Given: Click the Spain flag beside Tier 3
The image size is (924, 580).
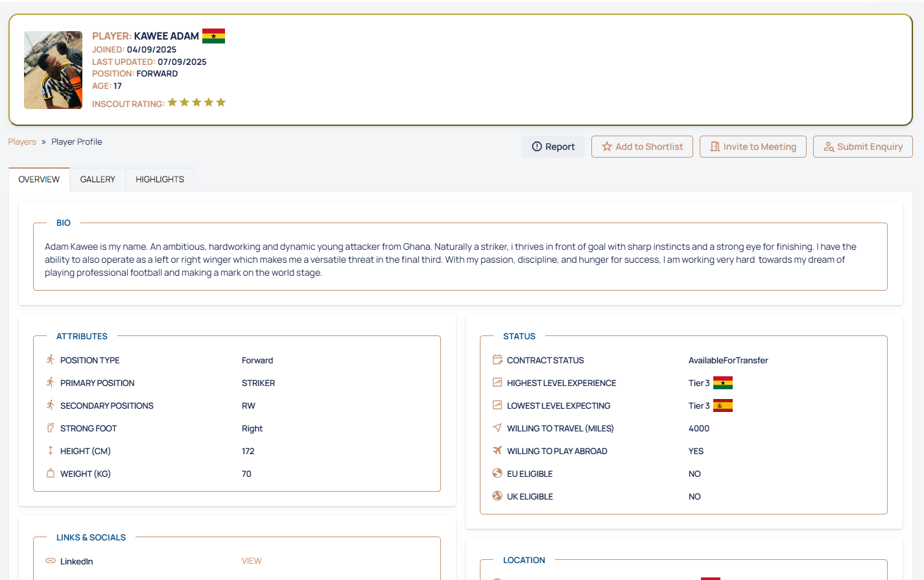Looking at the screenshot, I should (x=723, y=405).
